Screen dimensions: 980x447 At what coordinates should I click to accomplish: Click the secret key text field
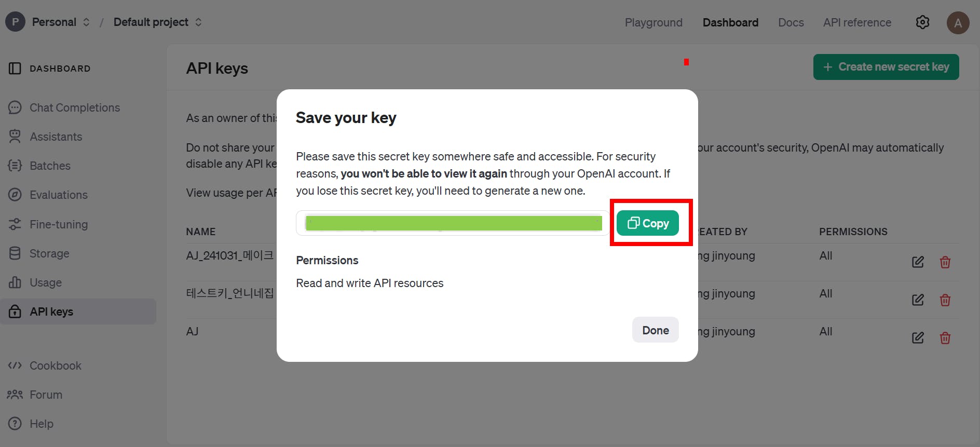pos(453,223)
